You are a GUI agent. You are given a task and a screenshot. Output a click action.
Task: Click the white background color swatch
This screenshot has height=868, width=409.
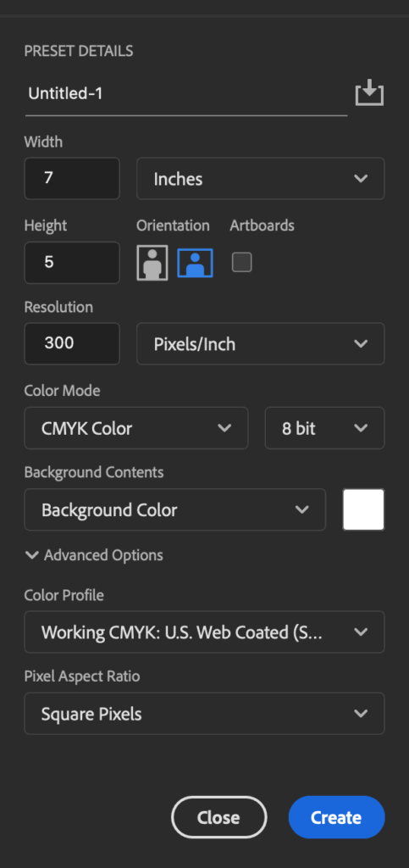coord(363,509)
